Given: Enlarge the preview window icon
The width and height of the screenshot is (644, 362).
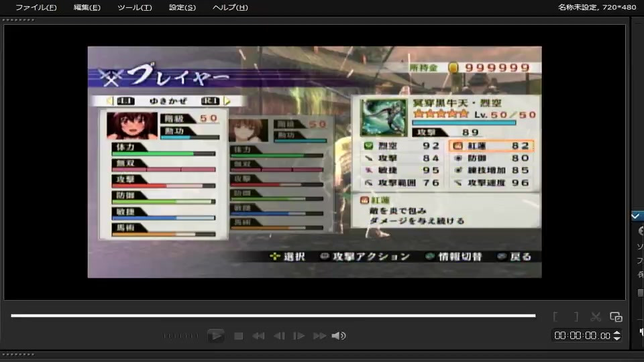Looking at the screenshot, I should (x=616, y=317).
